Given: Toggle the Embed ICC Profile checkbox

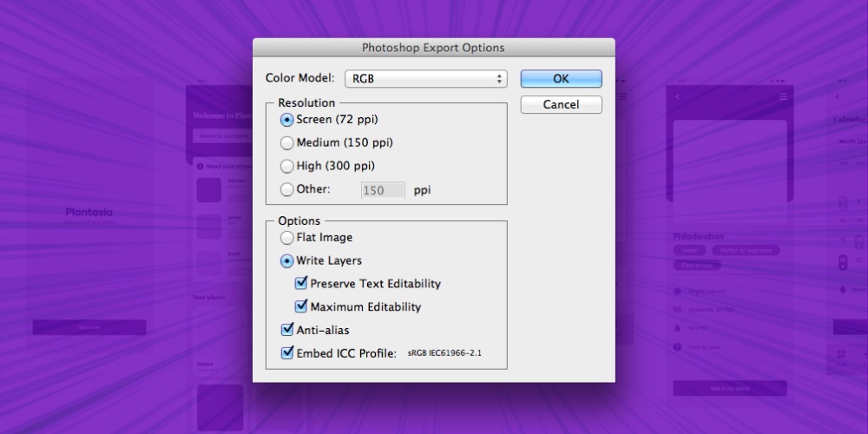Looking at the screenshot, I should [x=287, y=353].
